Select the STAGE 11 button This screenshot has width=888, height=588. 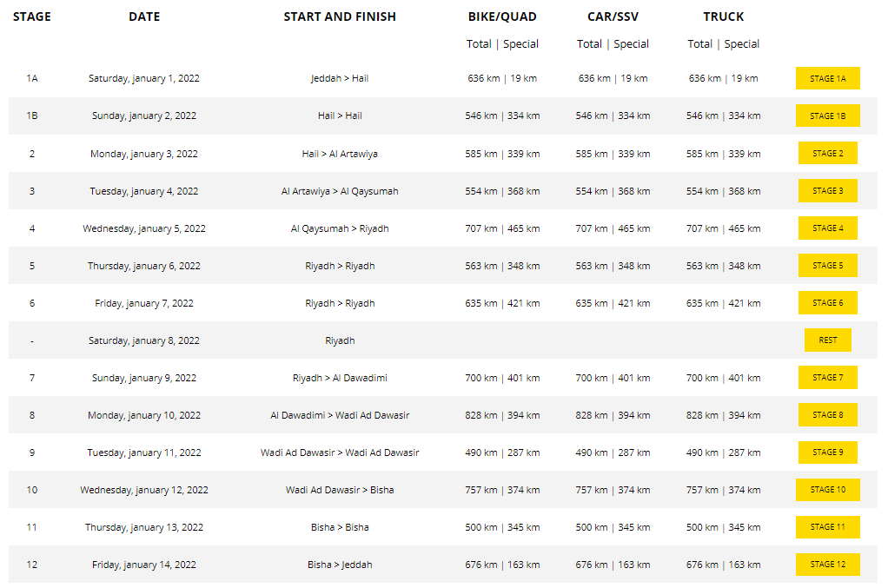click(x=827, y=526)
